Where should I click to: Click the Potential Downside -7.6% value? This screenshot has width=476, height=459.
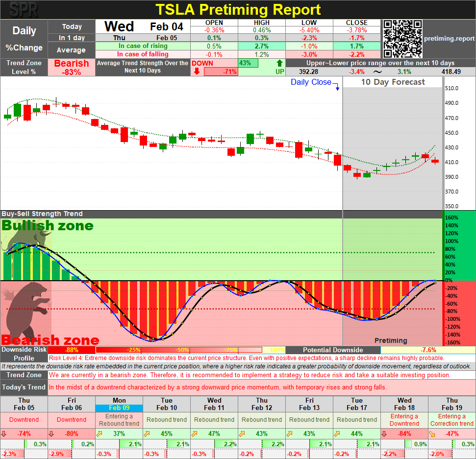coord(428,350)
